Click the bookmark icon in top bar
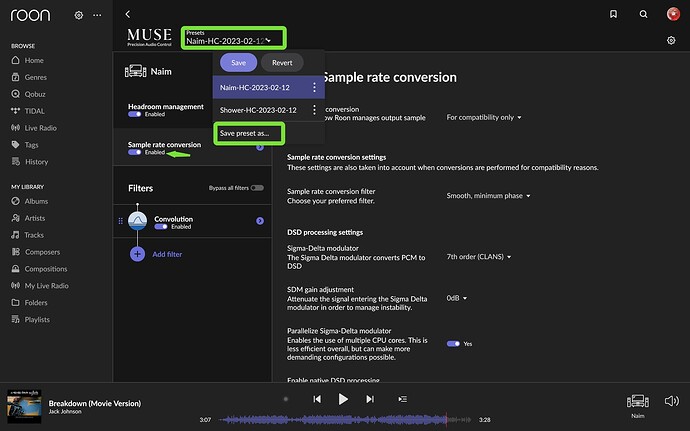 pos(613,14)
